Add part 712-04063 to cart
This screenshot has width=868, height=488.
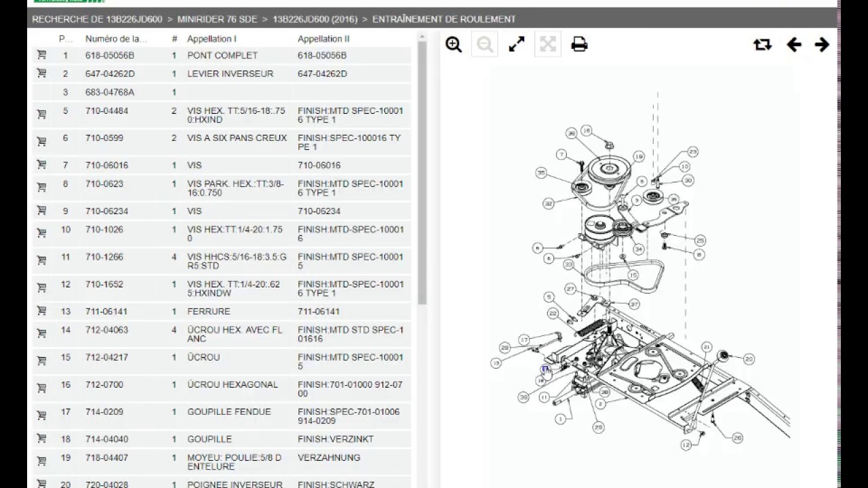point(41,333)
